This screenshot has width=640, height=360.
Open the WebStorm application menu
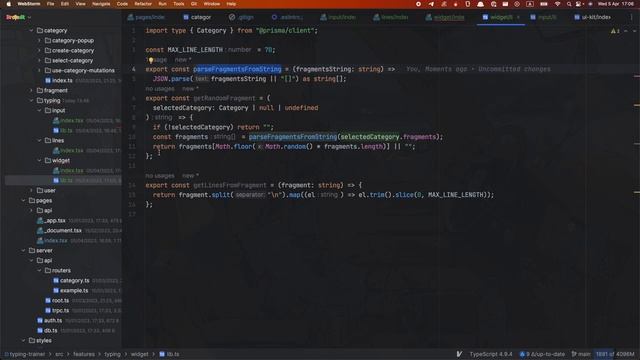click(x=29, y=4)
